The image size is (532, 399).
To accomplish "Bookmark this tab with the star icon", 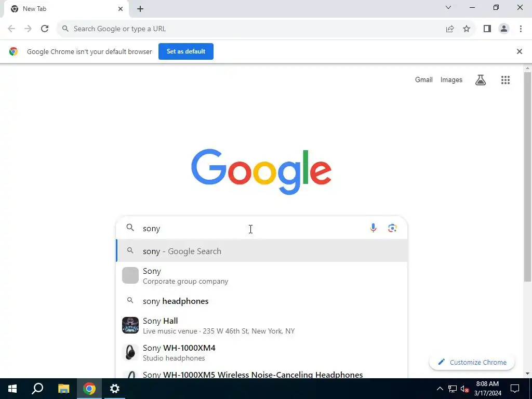I will coord(467,29).
